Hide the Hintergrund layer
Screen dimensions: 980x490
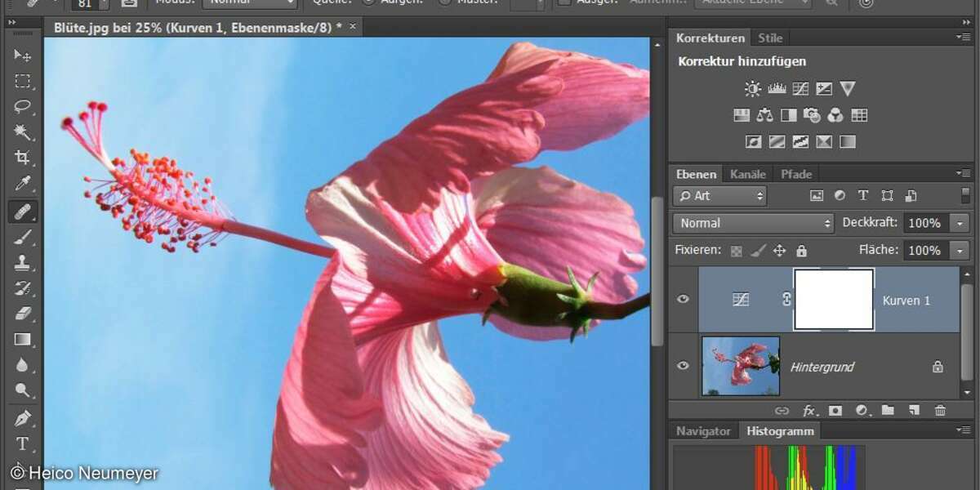tap(683, 366)
